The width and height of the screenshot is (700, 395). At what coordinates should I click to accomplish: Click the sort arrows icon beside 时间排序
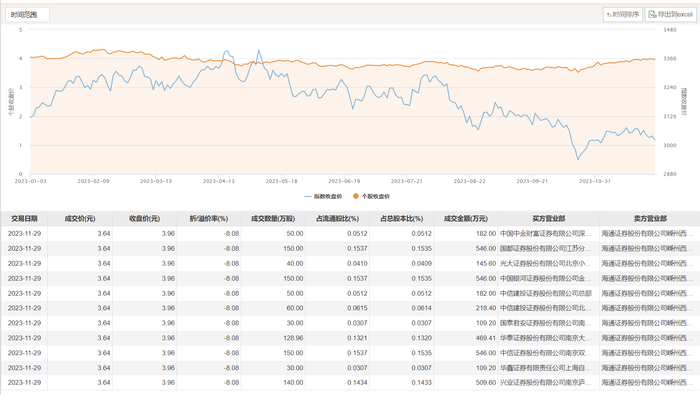pos(609,15)
